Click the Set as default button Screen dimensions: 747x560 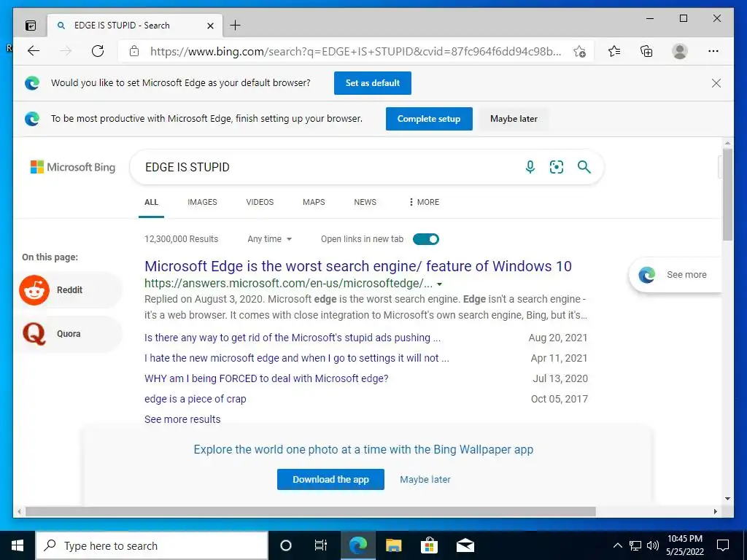tap(373, 83)
